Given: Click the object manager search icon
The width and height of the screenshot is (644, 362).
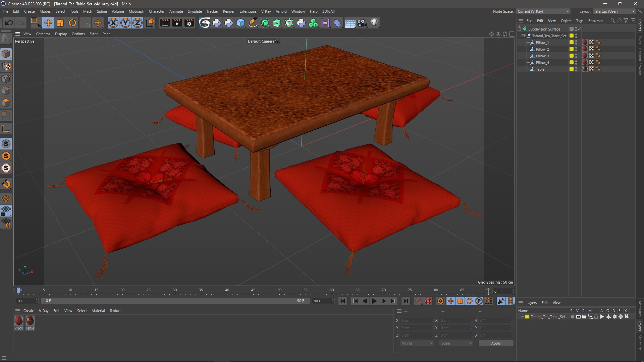Looking at the screenshot, I should click(612, 21).
